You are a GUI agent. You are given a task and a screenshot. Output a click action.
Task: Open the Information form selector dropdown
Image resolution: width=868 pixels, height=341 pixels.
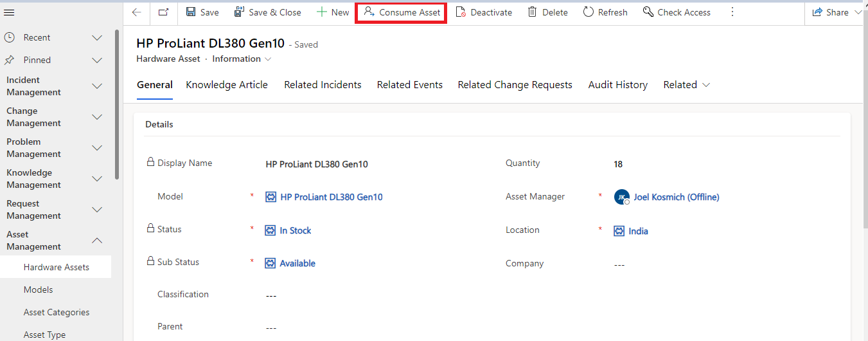click(242, 59)
